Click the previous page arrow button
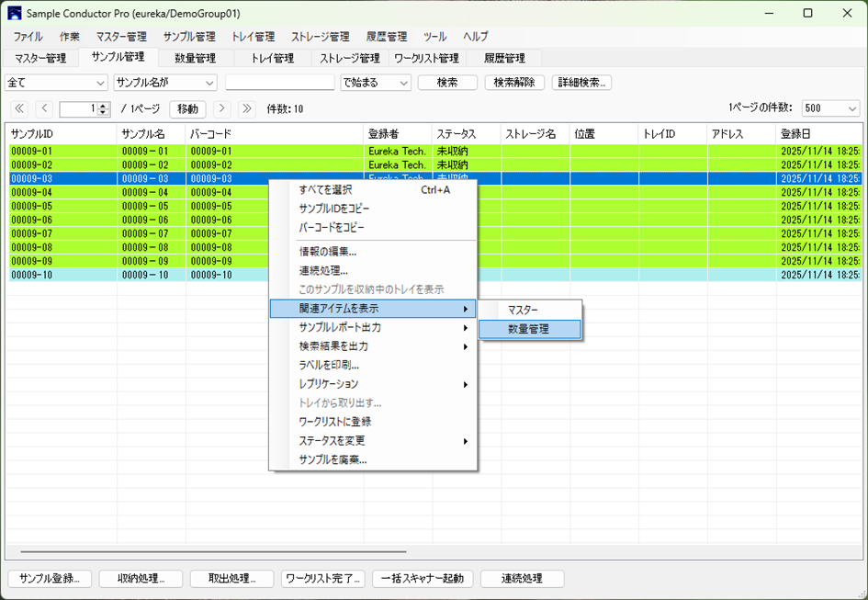 [44, 108]
